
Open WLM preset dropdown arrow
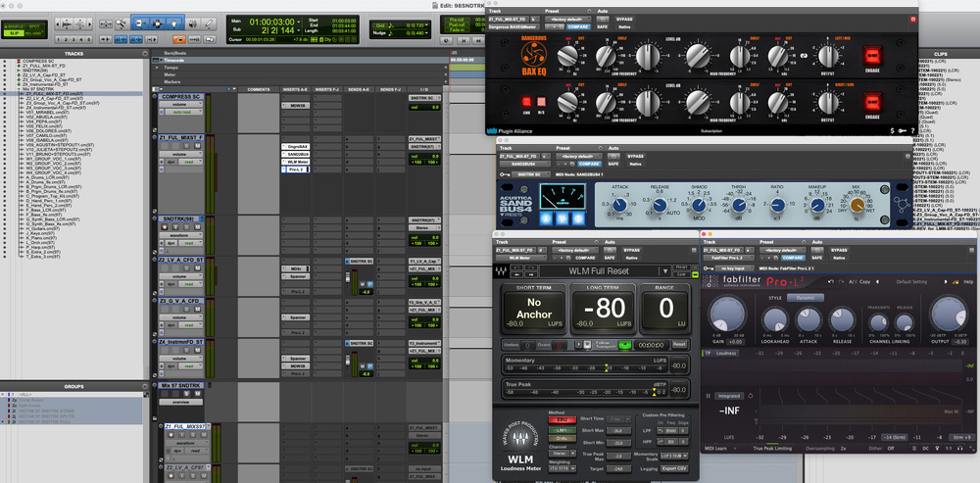pyautogui.click(x=665, y=271)
